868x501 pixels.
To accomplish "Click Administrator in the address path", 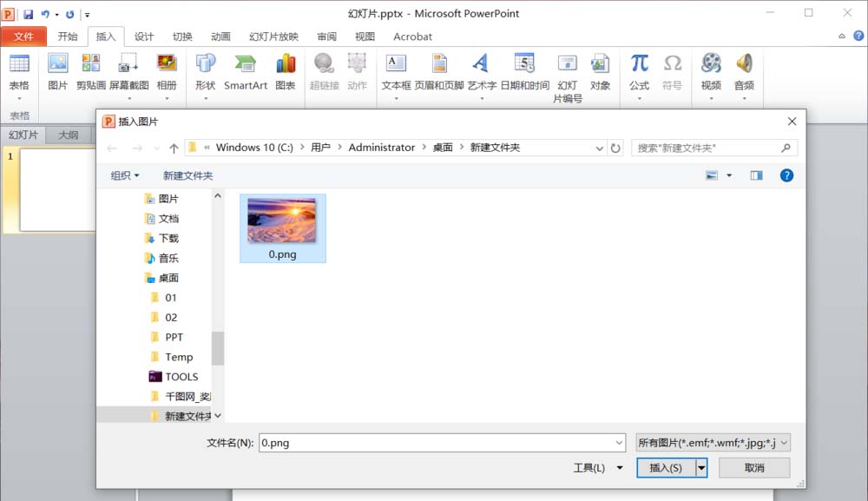I will pos(381,148).
